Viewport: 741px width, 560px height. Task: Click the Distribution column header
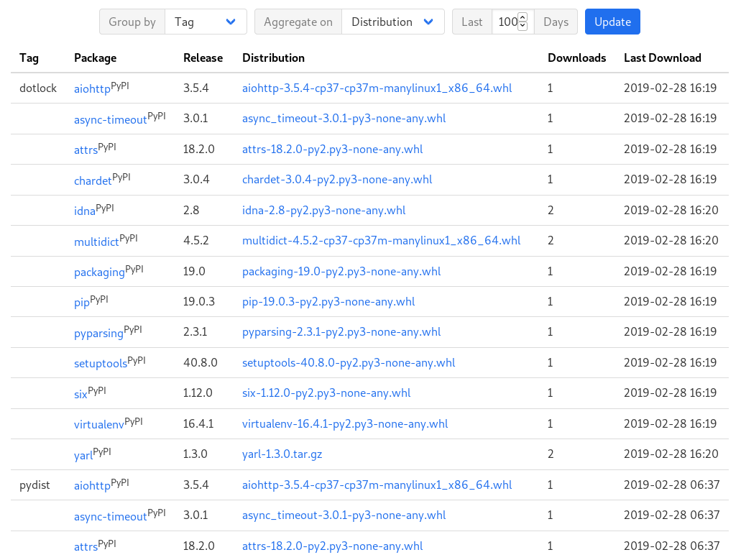(x=274, y=58)
